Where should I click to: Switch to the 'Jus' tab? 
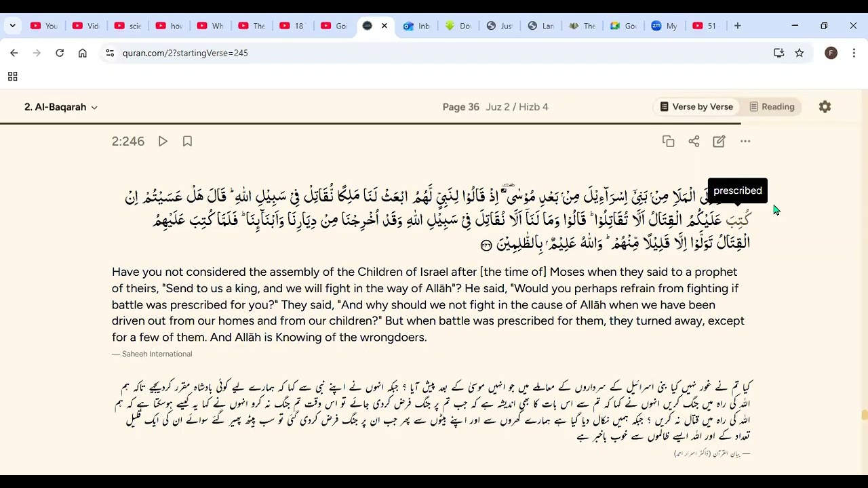click(x=499, y=26)
